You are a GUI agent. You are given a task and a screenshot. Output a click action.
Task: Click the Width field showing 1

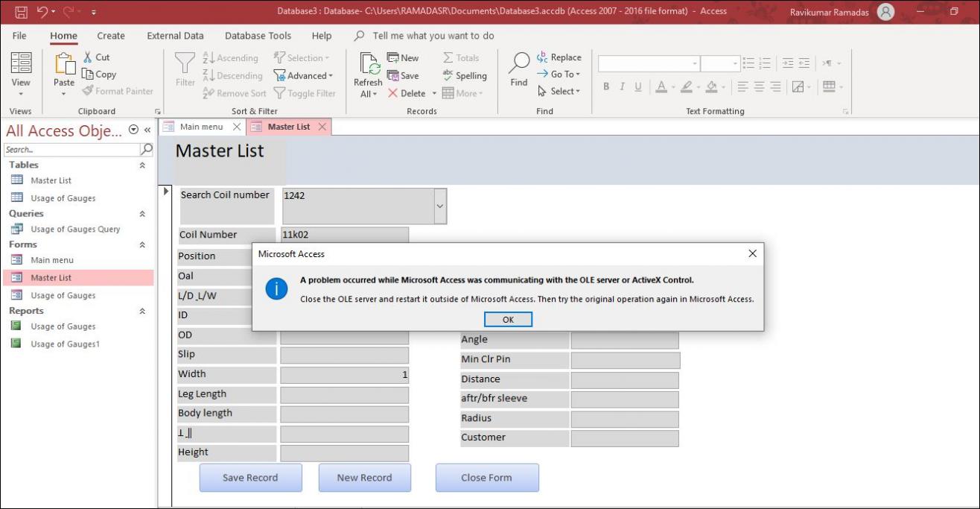coord(344,375)
